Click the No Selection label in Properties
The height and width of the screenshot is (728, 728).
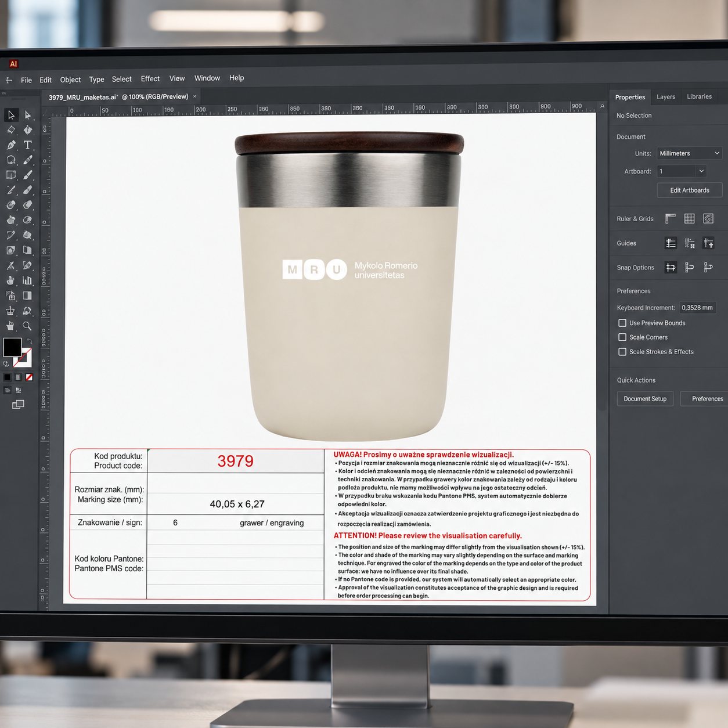pyautogui.click(x=634, y=116)
